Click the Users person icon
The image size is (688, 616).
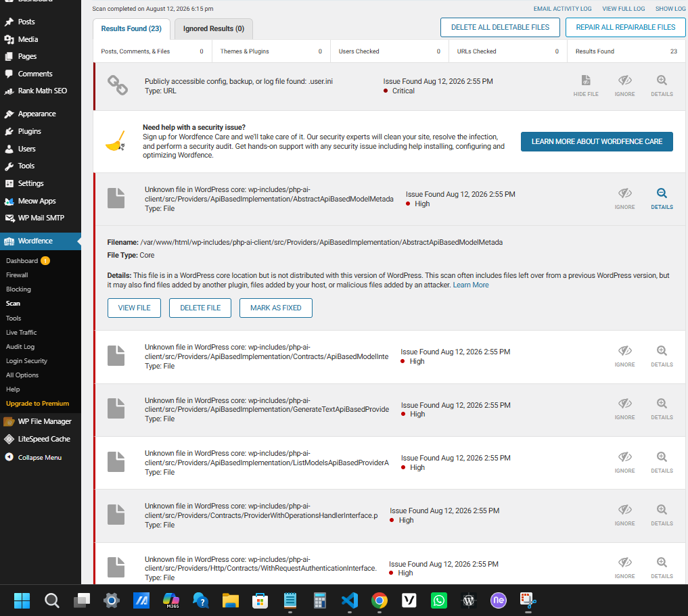point(9,149)
